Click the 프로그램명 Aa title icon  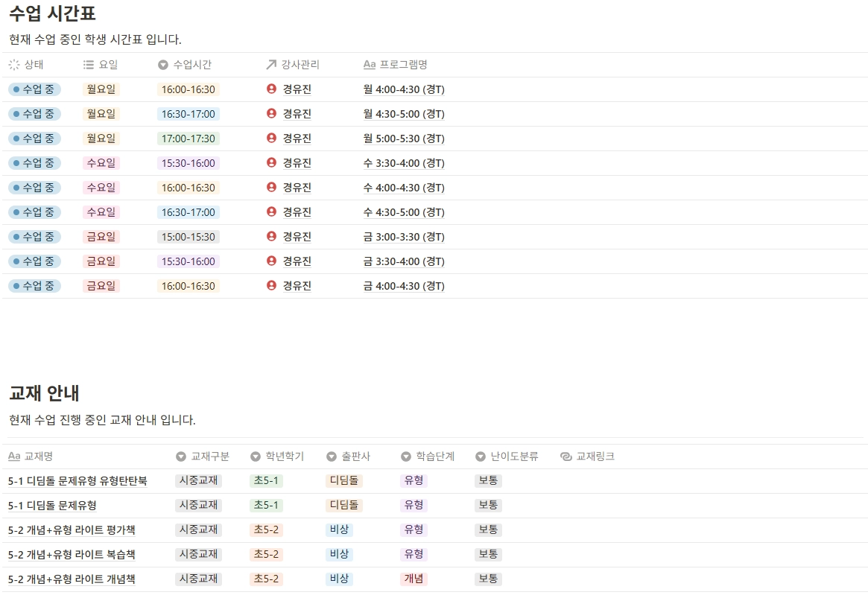point(370,65)
